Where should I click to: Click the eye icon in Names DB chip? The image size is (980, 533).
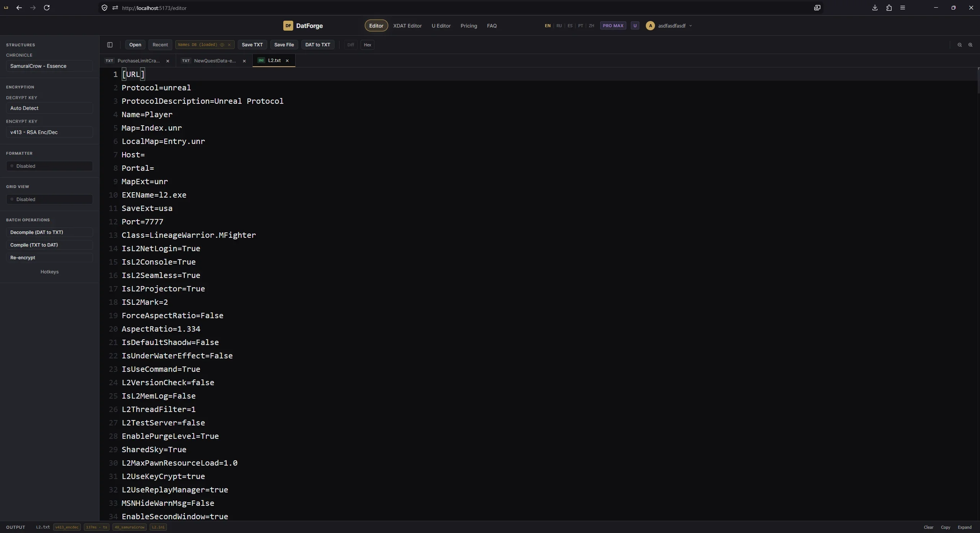[x=222, y=45]
